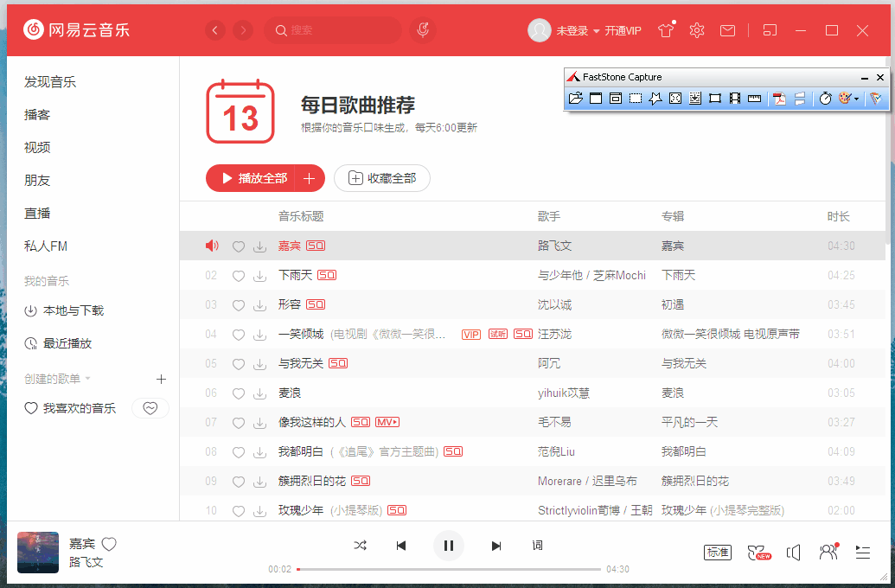Toggle shuffle play mode
This screenshot has height=588, width=895.
pos(361,546)
